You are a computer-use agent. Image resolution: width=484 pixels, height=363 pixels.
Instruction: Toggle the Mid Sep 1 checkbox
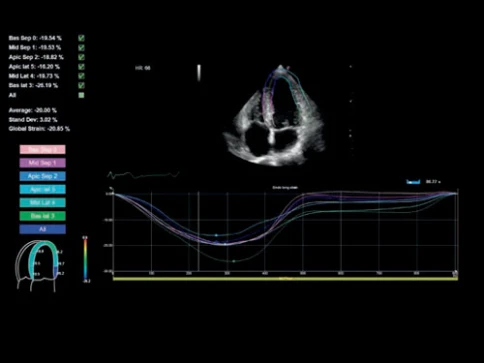point(81,48)
